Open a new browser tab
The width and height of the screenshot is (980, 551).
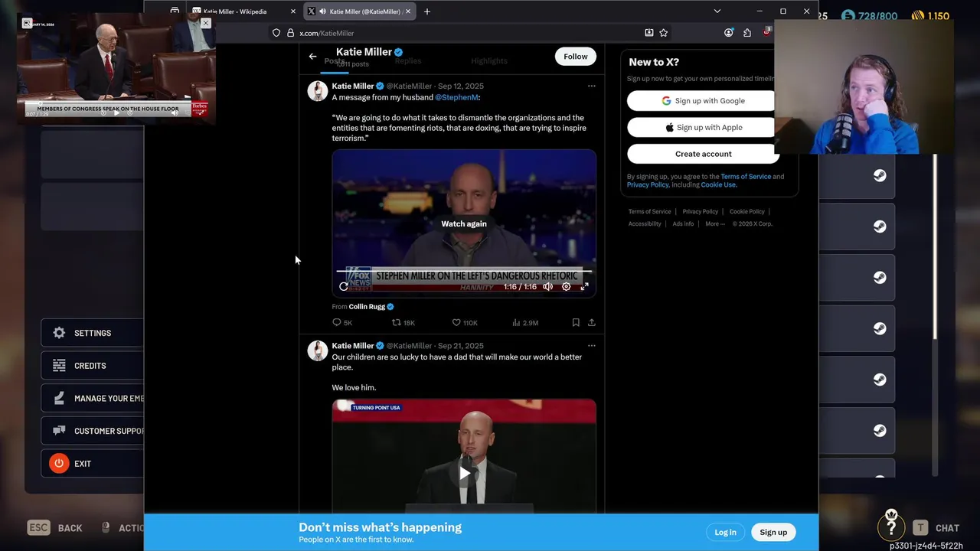tap(427, 11)
